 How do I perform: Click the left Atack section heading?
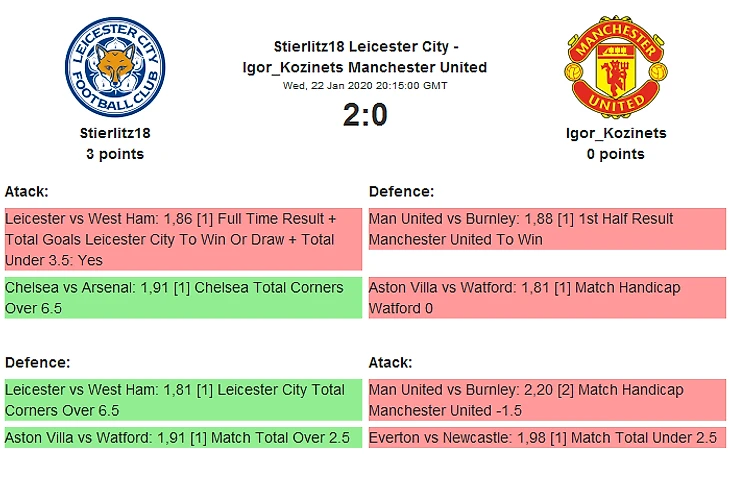click(27, 191)
